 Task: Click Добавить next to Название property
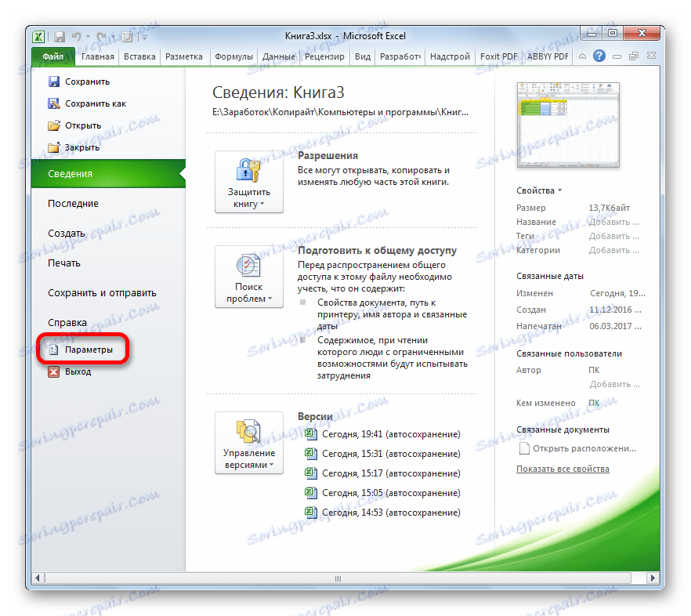tap(614, 222)
